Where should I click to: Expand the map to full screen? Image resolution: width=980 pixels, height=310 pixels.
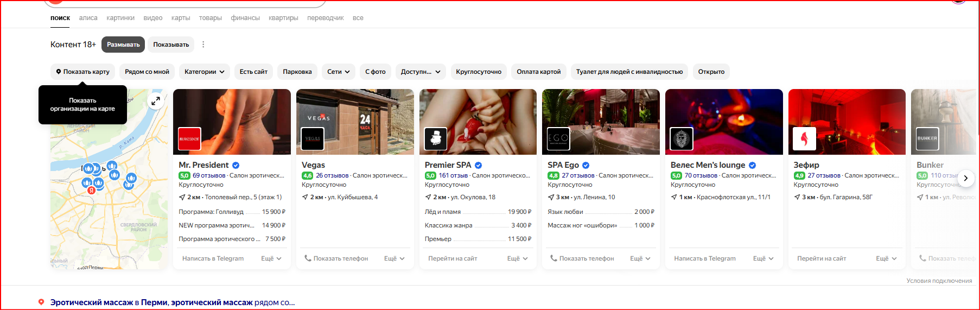point(156,101)
